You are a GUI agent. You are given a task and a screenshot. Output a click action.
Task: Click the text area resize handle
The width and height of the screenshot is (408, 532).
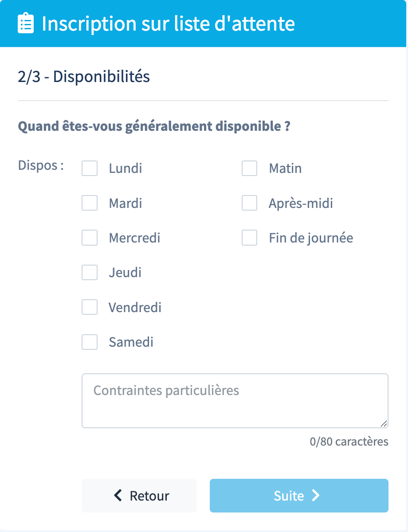(384, 423)
